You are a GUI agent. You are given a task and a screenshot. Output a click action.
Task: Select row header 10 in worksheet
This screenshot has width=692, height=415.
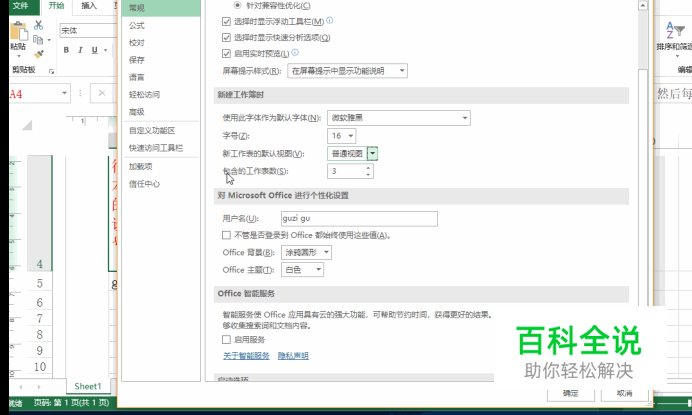pos(40,366)
